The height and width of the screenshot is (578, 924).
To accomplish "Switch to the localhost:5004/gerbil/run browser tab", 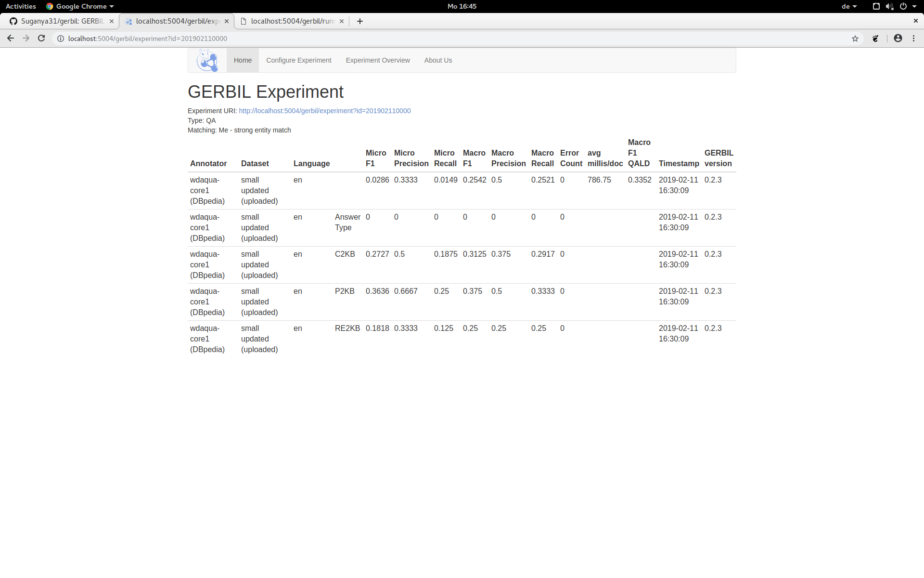I will pos(289,21).
